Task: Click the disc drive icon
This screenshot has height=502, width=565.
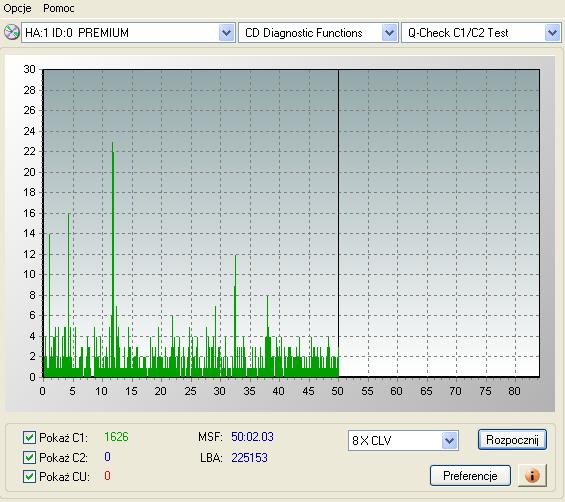Action: [12, 32]
